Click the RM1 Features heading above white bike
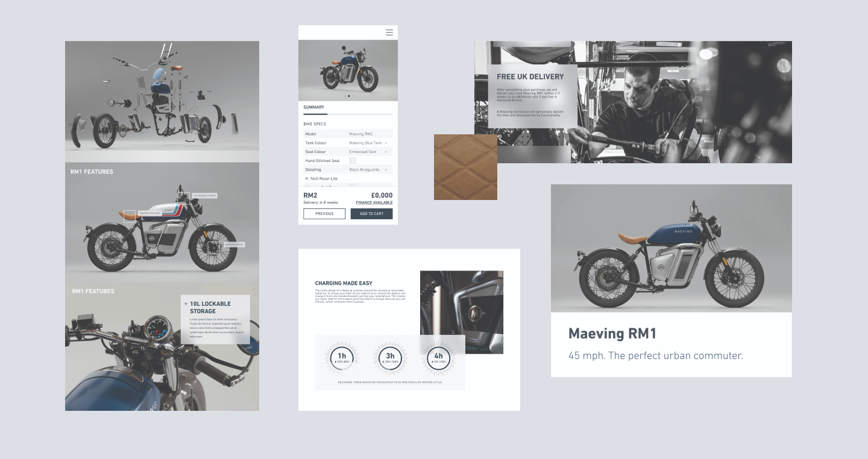 point(92,172)
